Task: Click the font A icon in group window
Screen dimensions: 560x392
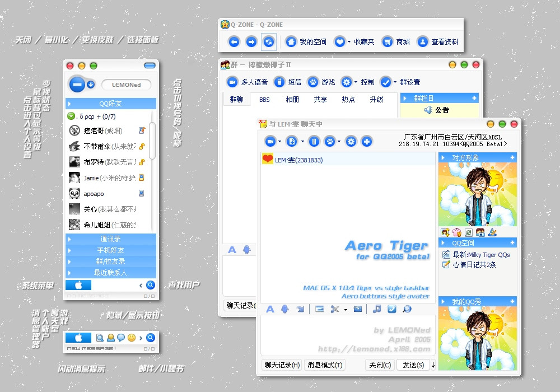Action: pos(232,250)
